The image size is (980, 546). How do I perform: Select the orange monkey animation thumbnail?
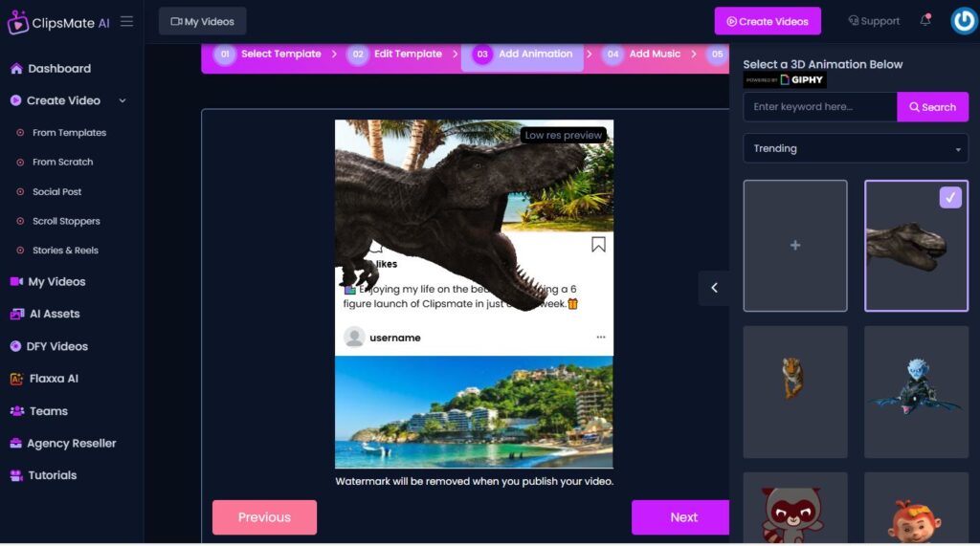916,508
